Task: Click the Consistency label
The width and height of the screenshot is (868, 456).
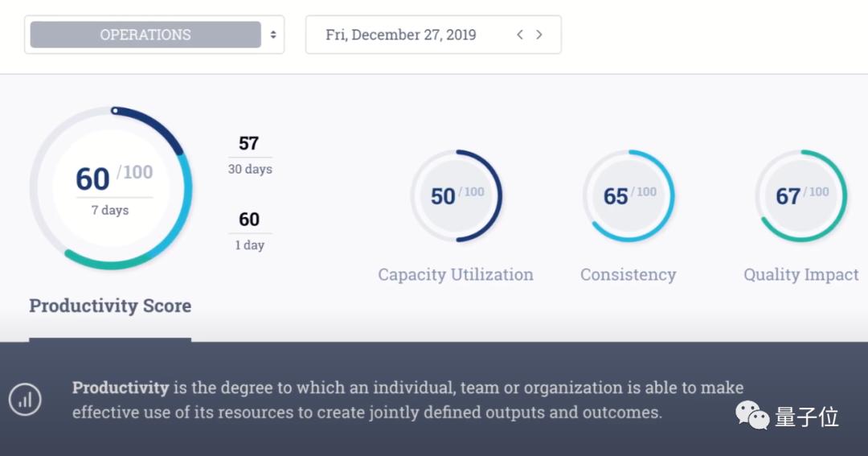Action: pyautogui.click(x=628, y=274)
